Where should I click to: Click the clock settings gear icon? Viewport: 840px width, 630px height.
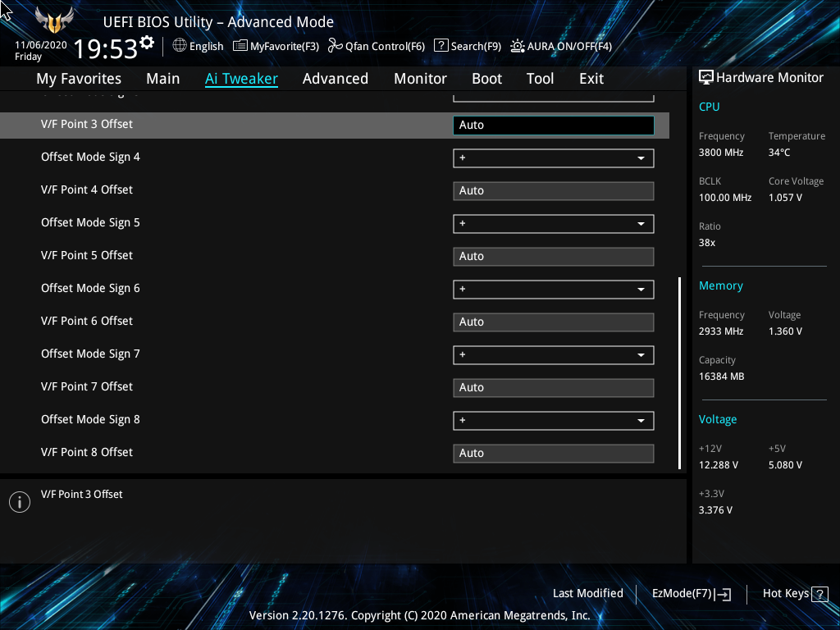tap(147, 43)
